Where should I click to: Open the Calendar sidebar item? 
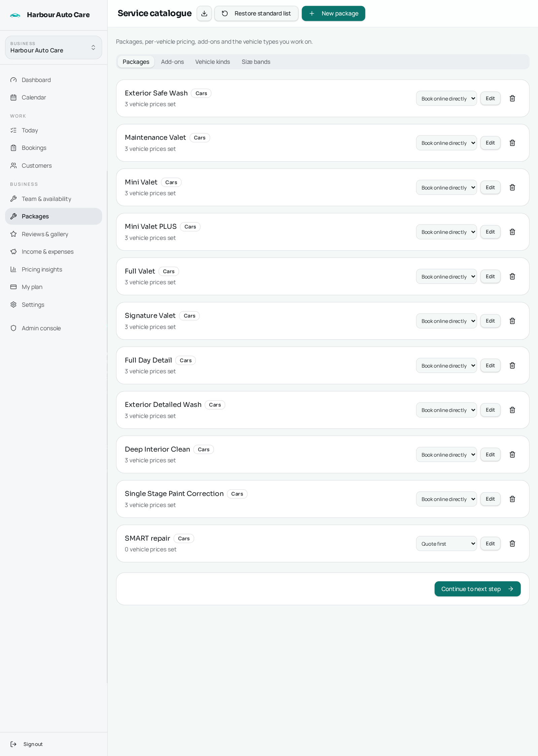(53, 97)
